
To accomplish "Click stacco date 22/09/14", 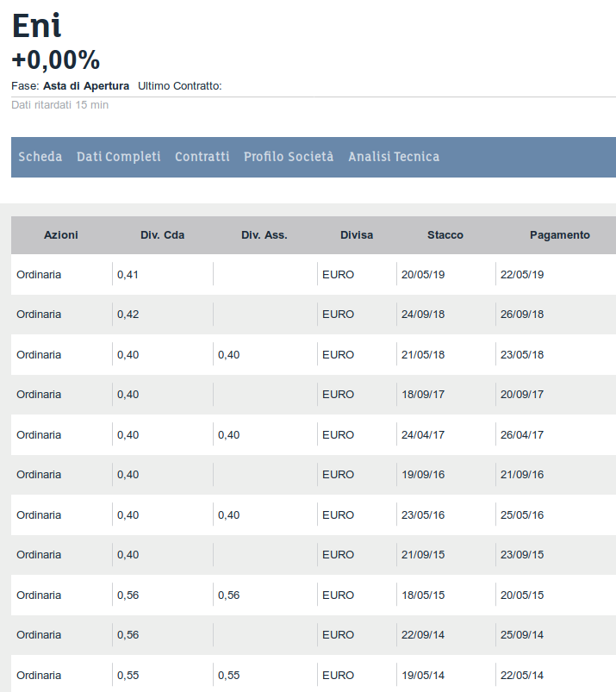I will click(423, 635).
